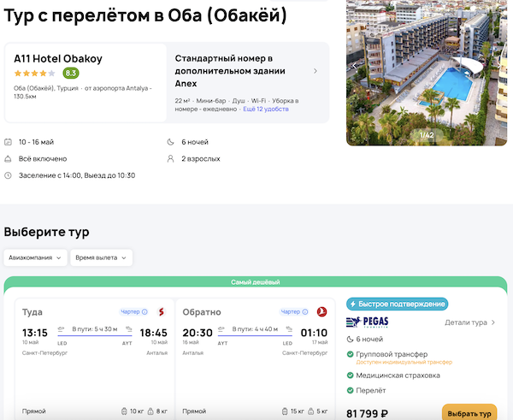The image size is (513, 420).
Task: Click the hotel star rating
Action: click(x=35, y=74)
